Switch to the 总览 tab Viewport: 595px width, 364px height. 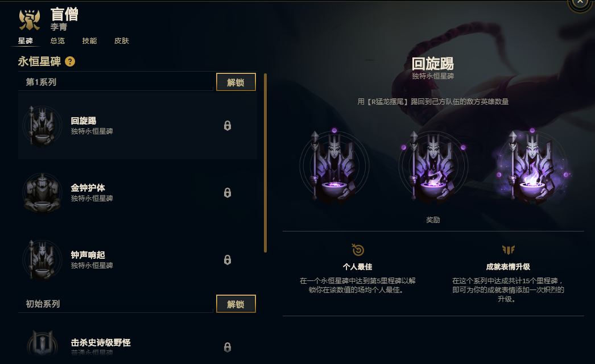(57, 40)
